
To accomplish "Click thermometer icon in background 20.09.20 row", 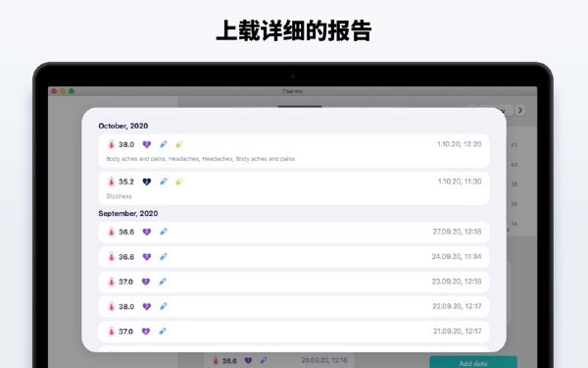I will click(x=216, y=360).
